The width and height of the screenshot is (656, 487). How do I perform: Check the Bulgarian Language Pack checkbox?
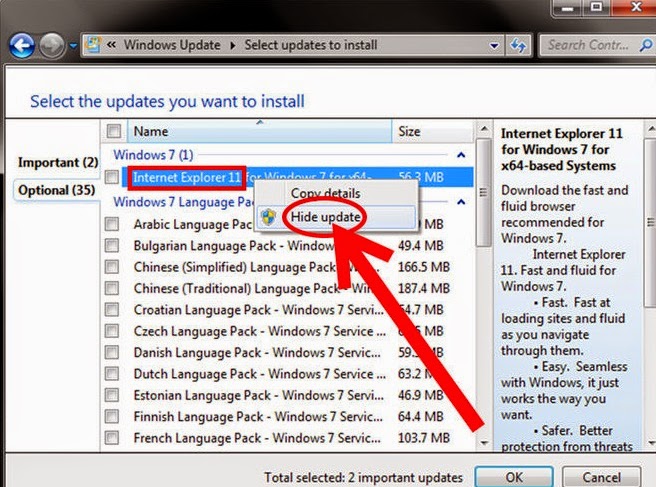[x=112, y=245]
